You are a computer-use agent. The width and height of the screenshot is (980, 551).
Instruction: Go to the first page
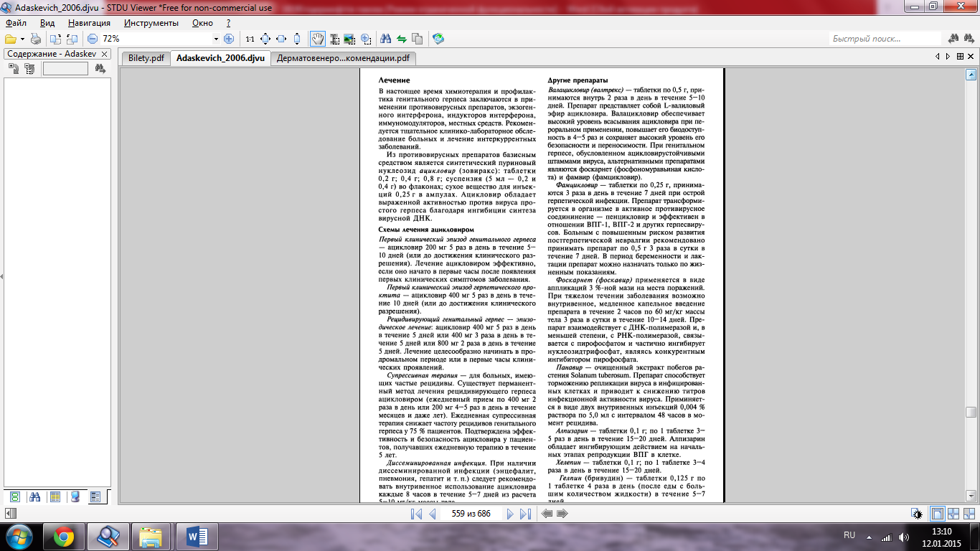pyautogui.click(x=416, y=514)
